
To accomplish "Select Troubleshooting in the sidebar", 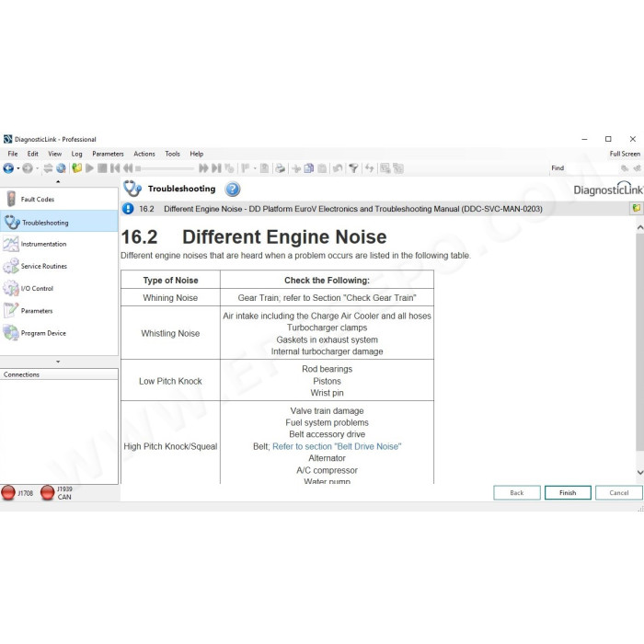I will pos(59,223).
